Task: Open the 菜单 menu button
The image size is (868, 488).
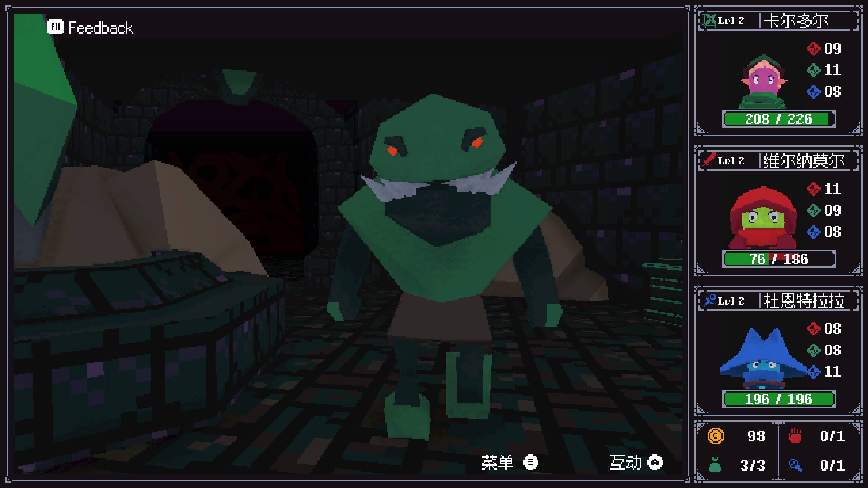Action: [510, 462]
